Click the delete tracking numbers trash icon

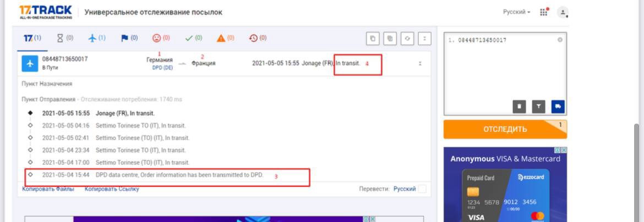pos(519,107)
